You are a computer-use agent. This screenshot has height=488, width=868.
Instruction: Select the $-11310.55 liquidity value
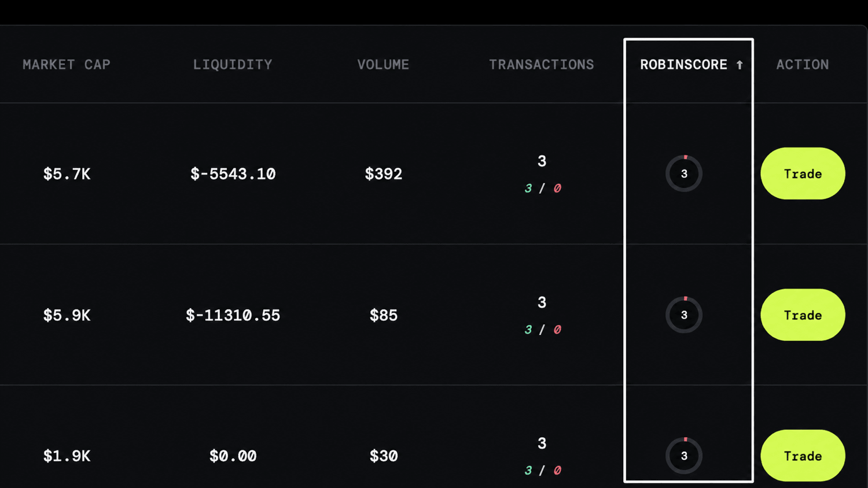point(233,315)
